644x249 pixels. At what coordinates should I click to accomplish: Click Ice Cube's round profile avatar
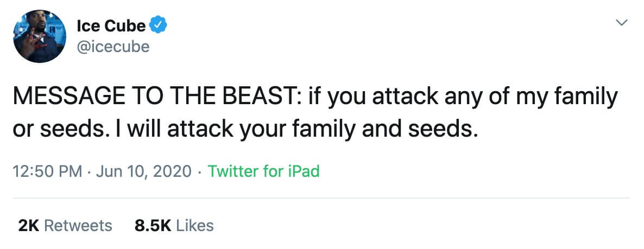pyautogui.click(x=40, y=36)
